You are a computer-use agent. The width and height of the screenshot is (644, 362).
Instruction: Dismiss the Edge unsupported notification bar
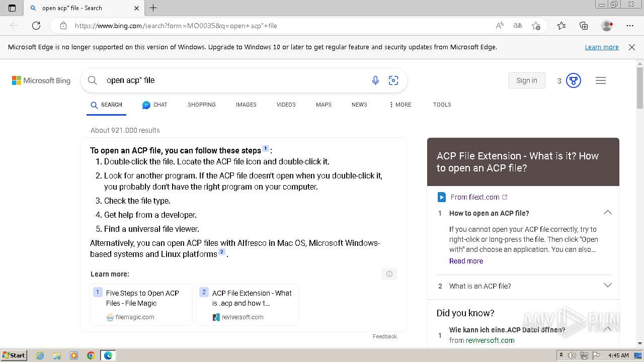(632, 47)
